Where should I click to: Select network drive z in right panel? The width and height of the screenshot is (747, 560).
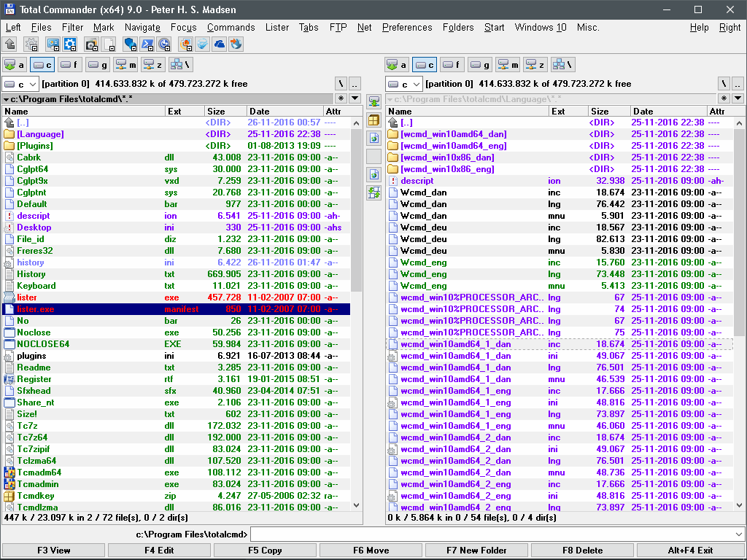(536, 65)
